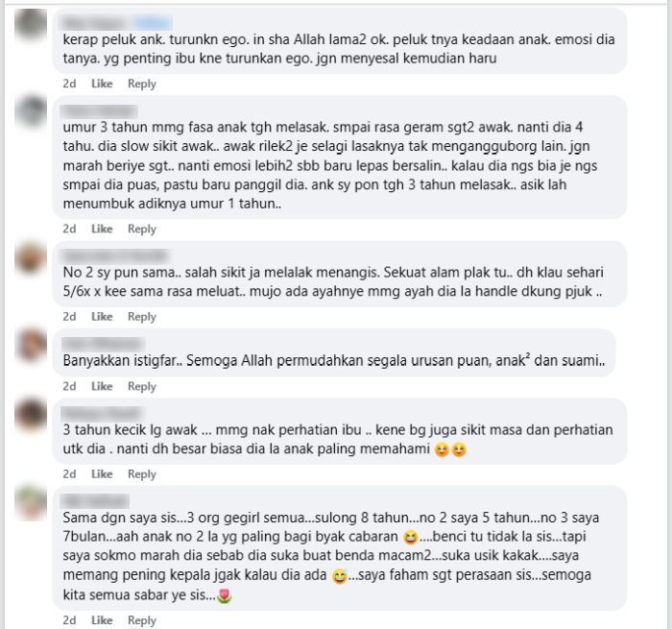Reply to the 'No 2 sy pun sama' comment
Viewport: 672px width, 629px height.
[x=142, y=317]
